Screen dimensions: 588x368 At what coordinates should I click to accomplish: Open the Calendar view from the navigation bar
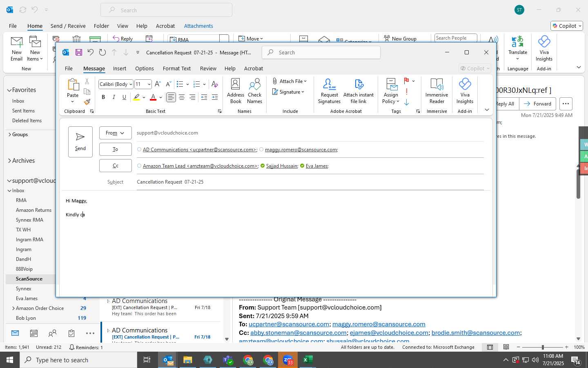pos(34,333)
